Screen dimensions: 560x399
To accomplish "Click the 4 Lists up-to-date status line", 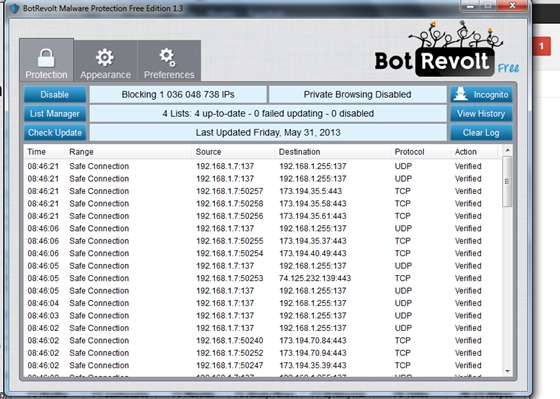I will pos(268,114).
